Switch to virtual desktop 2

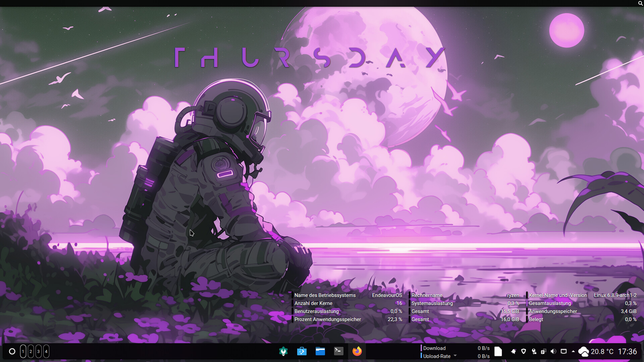31,351
